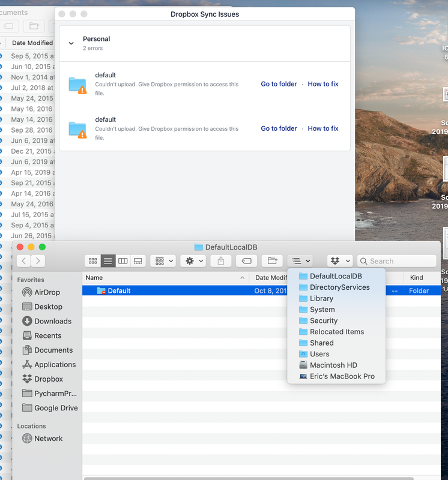Choose Macintosh HD from path menu
Image resolution: width=448 pixels, height=480 pixels.
[333, 365]
